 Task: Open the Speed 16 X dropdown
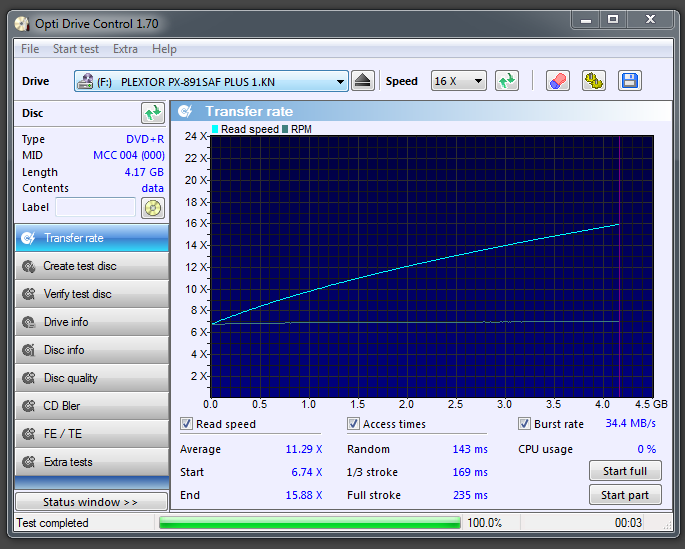[459, 81]
